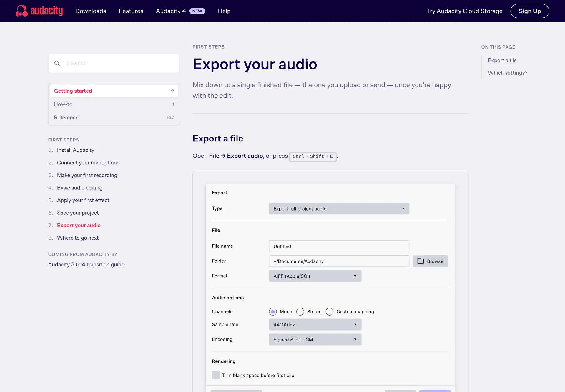Screen dimensions: 565x392
Task: Click the documentation Search field
Action: click(x=114, y=63)
